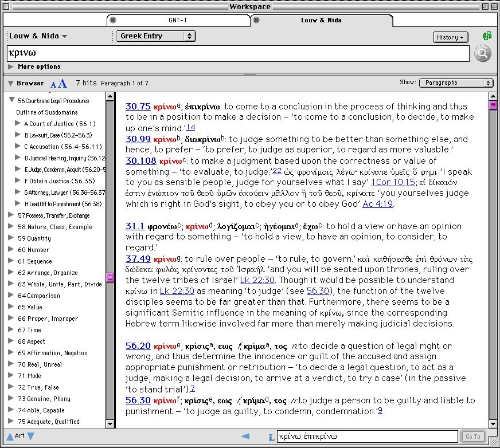Viewport: 500px width, 448px height.
Task: Select 60 Number in browser
Action: pos(33,250)
